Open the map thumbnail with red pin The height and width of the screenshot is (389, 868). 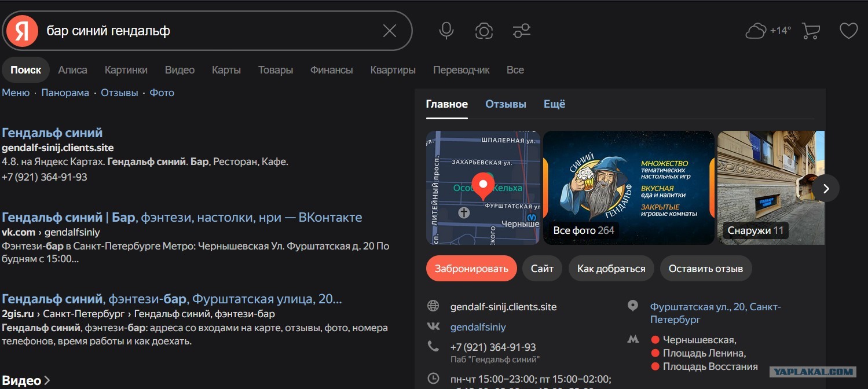(x=483, y=188)
